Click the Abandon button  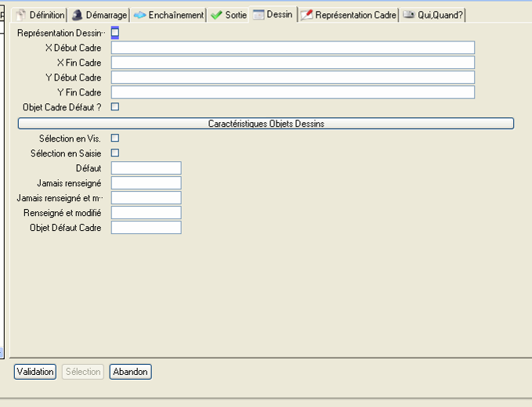click(130, 372)
